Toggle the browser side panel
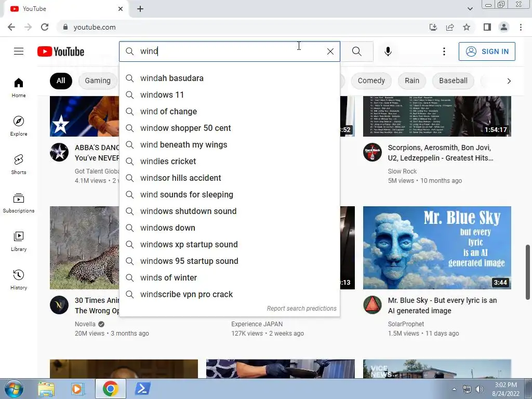The width and height of the screenshot is (532, 399). click(x=487, y=27)
